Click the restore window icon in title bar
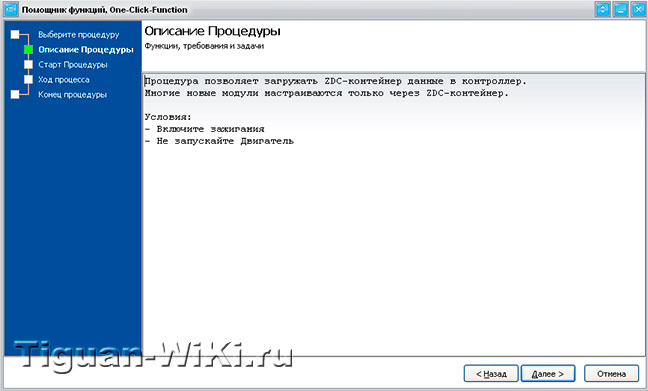The image size is (648, 391). (603, 10)
